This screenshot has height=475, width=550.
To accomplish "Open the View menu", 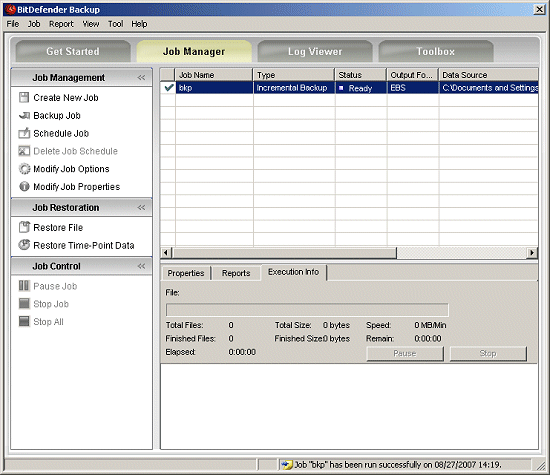I will (x=90, y=24).
